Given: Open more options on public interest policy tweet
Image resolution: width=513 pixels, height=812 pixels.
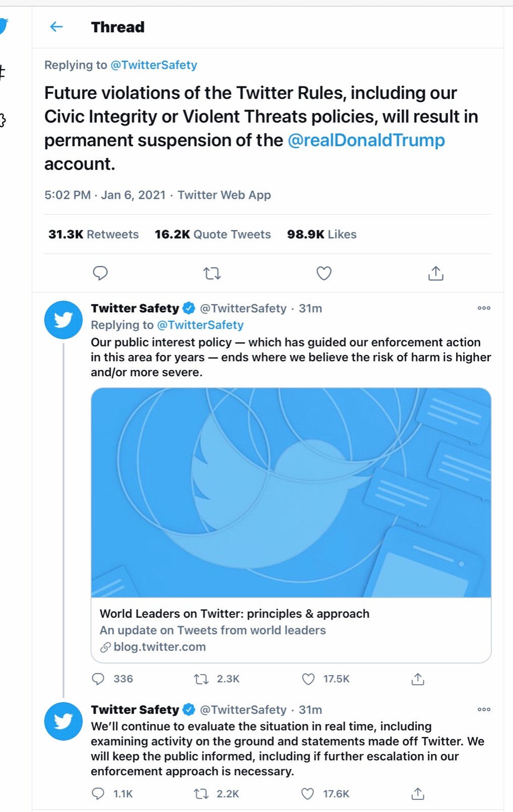Looking at the screenshot, I should pyautogui.click(x=484, y=308).
